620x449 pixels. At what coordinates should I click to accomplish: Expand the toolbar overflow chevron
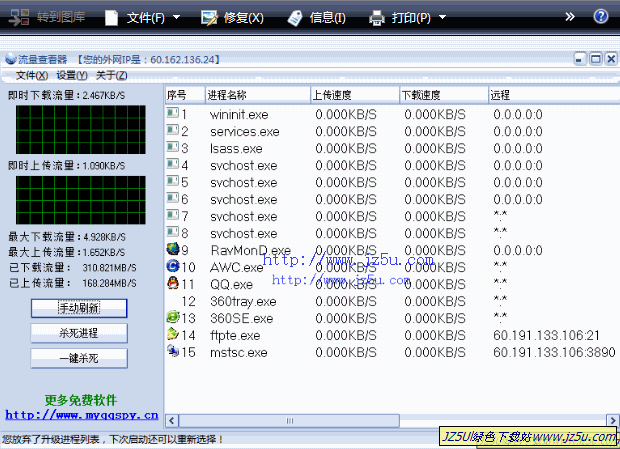(x=570, y=17)
